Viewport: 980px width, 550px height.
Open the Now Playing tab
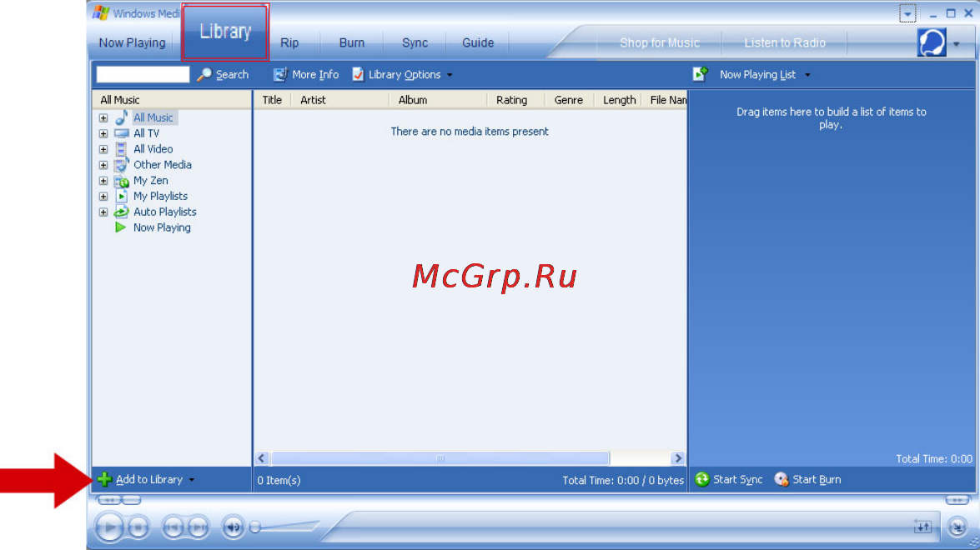tap(132, 42)
